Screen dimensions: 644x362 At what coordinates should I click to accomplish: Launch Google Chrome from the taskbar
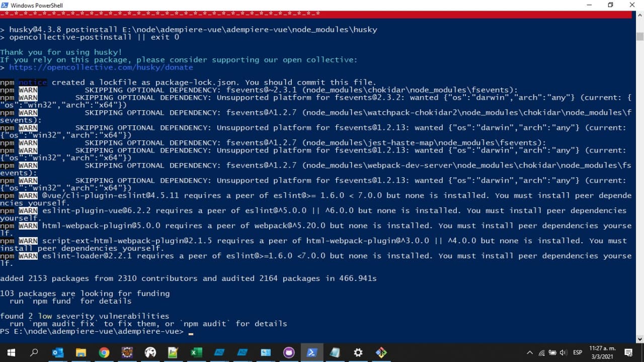(x=104, y=352)
